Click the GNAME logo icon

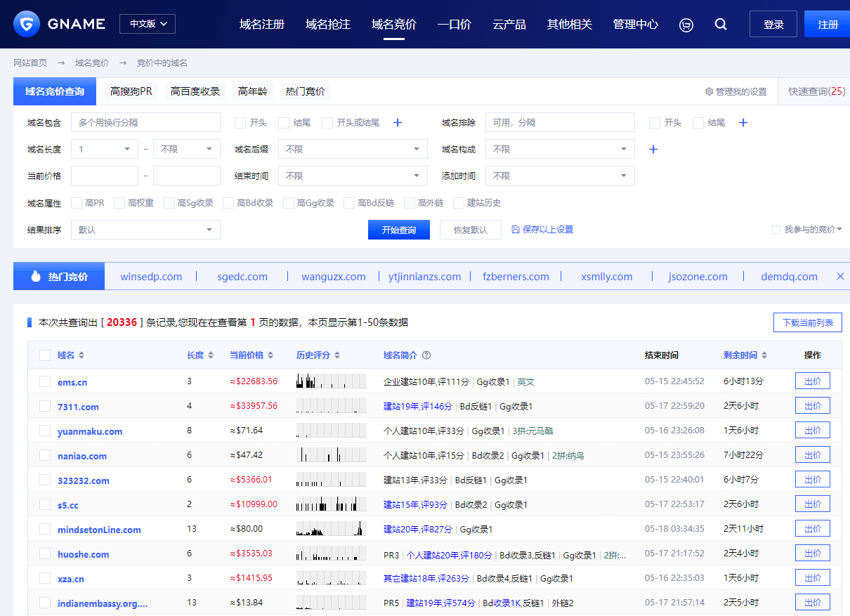click(x=27, y=24)
